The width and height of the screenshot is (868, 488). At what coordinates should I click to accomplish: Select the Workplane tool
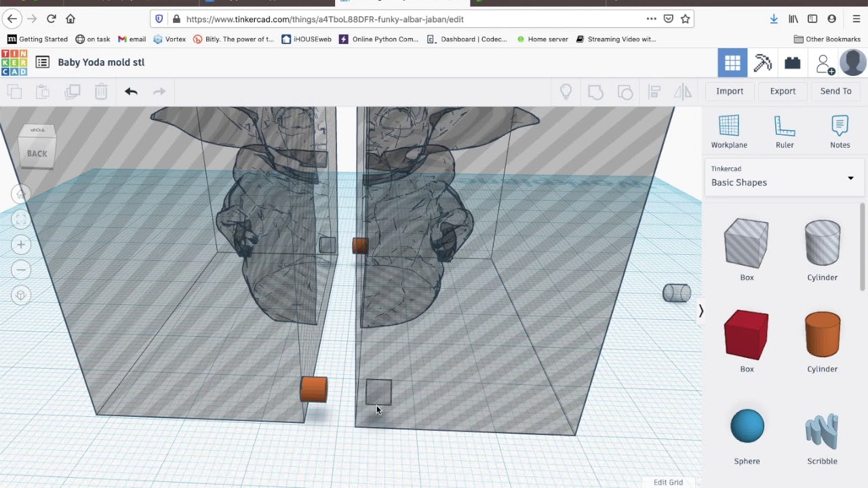(x=729, y=131)
